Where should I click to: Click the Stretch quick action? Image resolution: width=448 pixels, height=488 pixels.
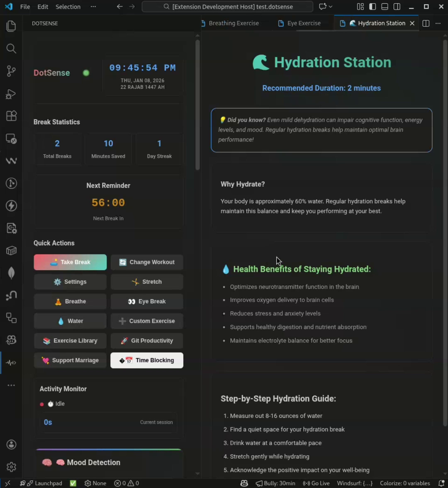147,282
